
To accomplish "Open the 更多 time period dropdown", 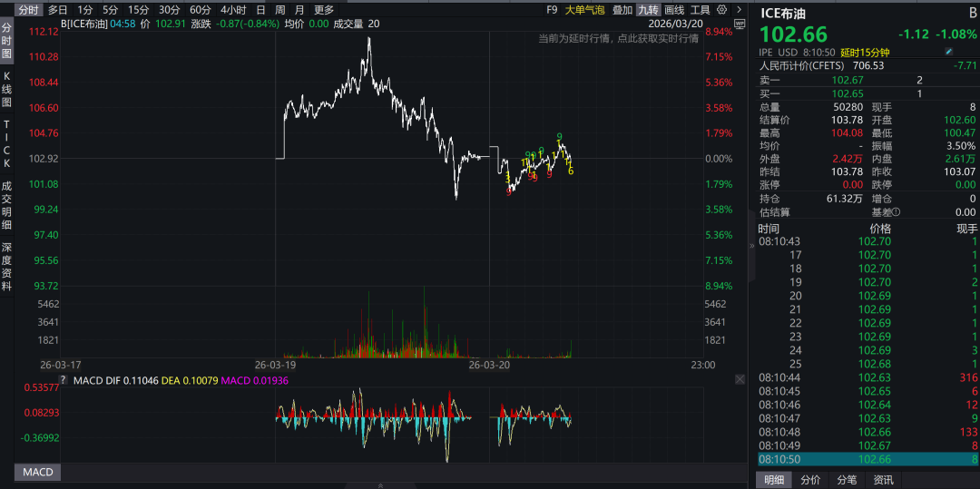I will [324, 10].
